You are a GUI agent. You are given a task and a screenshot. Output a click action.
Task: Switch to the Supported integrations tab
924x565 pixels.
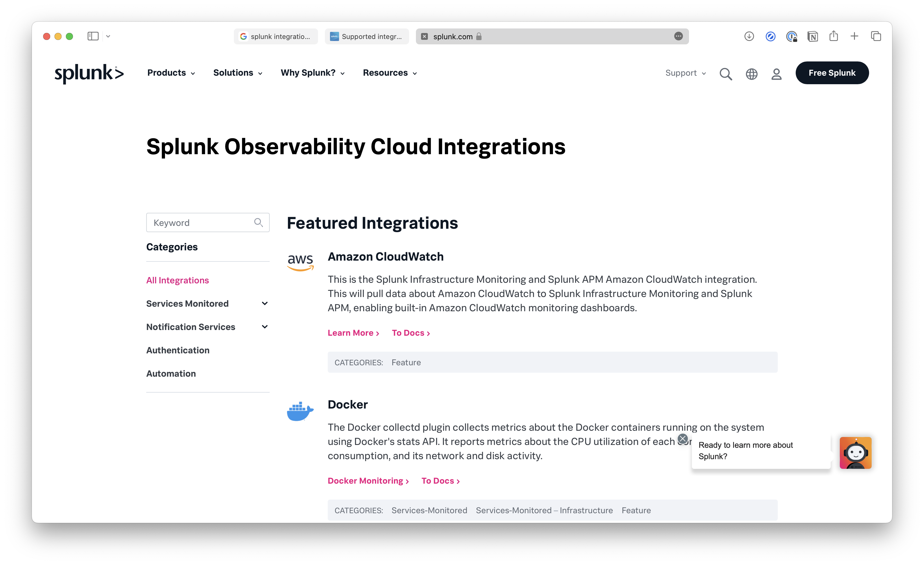point(367,36)
